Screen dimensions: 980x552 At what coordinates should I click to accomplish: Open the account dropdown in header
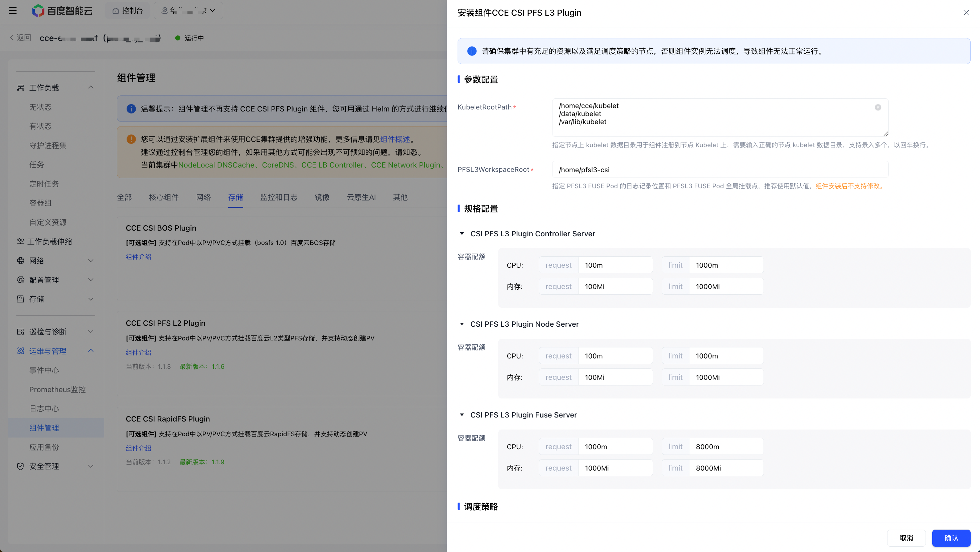pyautogui.click(x=188, y=11)
